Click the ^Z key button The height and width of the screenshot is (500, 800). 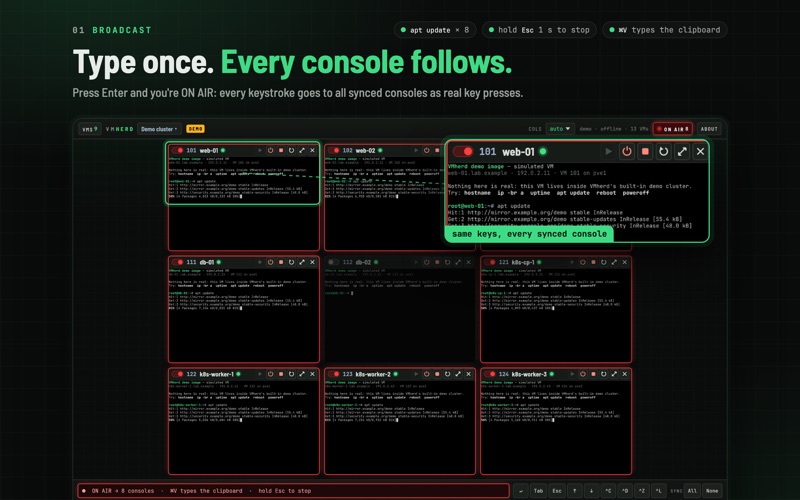click(x=642, y=491)
